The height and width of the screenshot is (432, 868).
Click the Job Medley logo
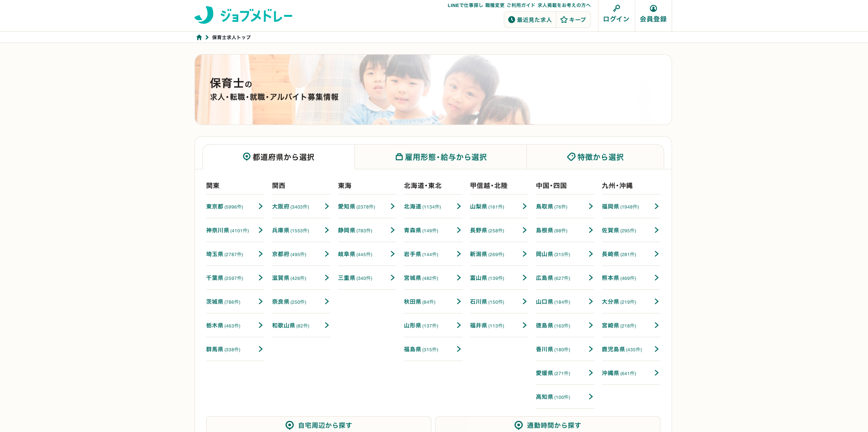243,15
